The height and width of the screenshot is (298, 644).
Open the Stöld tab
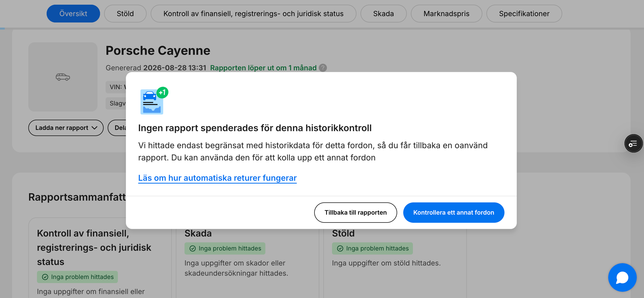(x=125, y=14)
